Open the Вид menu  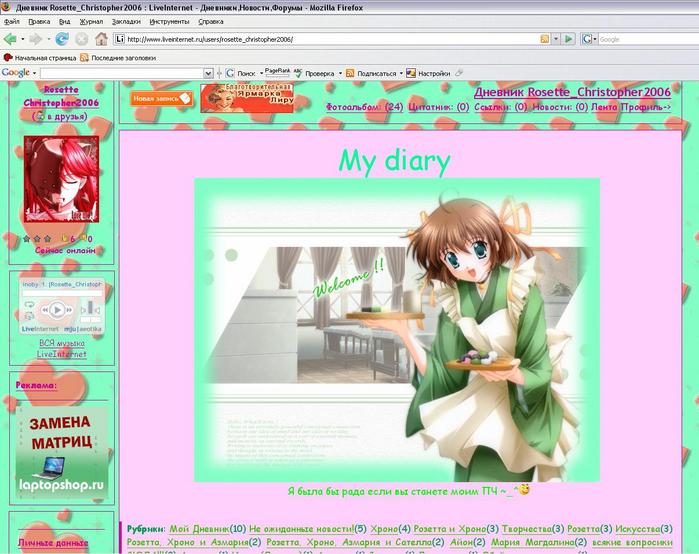click(x=65, y=21)
